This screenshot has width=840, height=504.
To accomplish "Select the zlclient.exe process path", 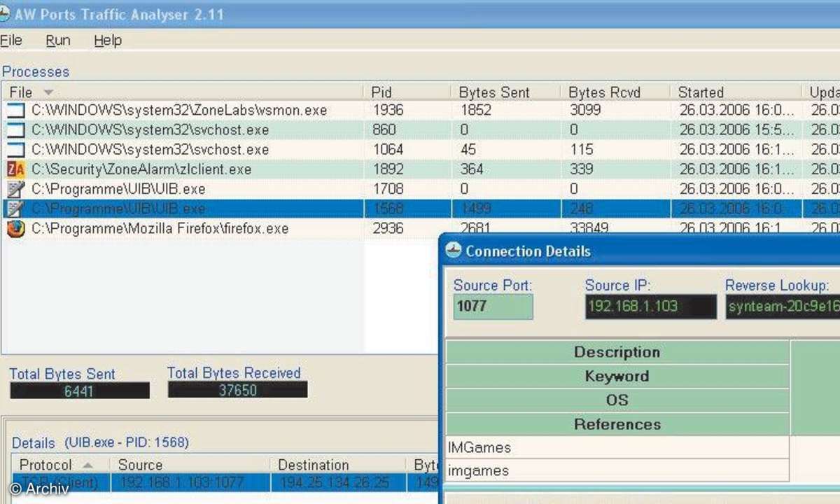I will [x=141, y=169].
